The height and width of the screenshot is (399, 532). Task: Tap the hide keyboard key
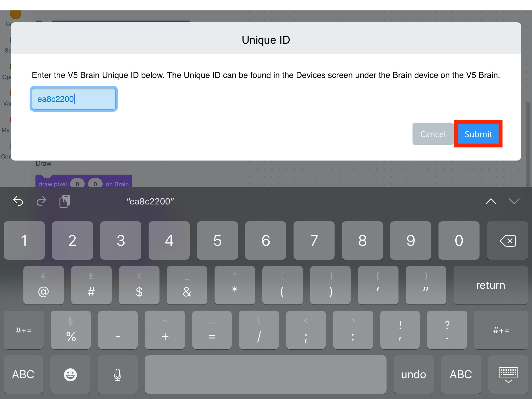508,375
